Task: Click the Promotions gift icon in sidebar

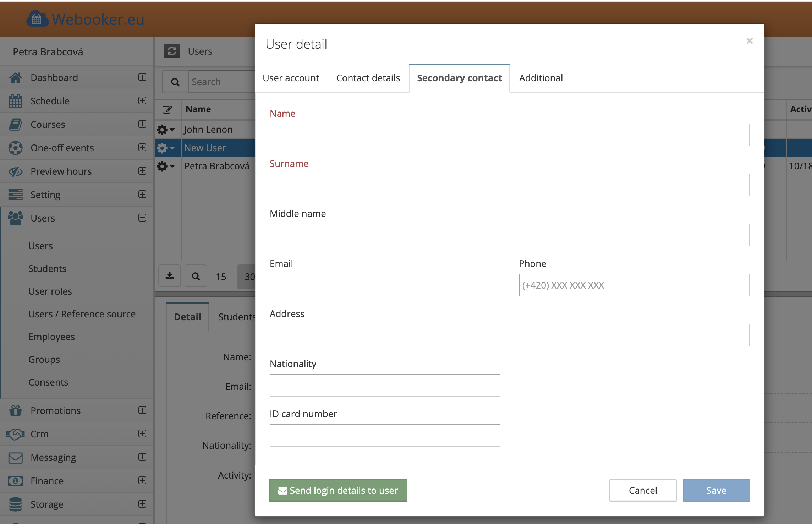Action: pyautogui.click(x=15, y=410)
